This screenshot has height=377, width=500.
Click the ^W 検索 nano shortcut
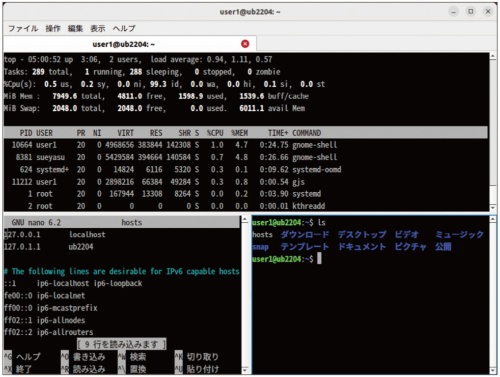point(132,357)
